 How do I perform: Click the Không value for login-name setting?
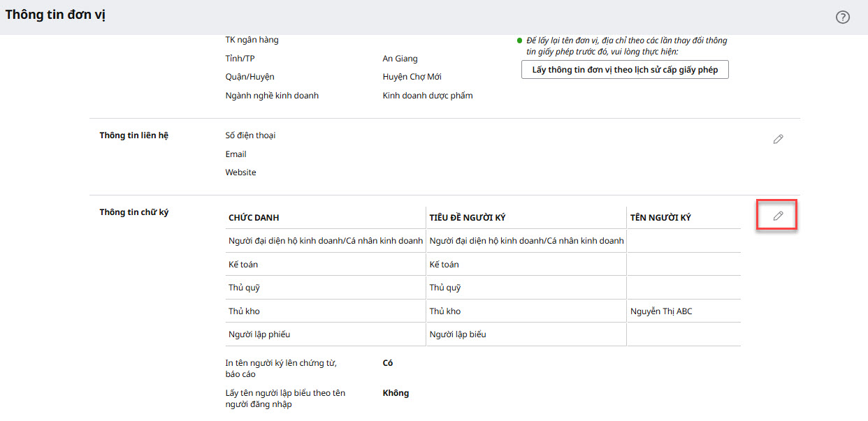coord(396,393)
